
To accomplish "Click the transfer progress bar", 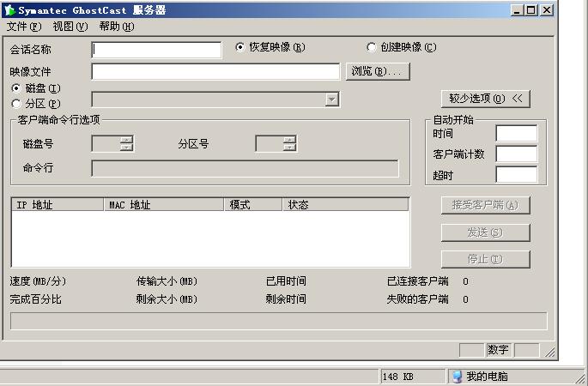I will pyautogui.click(x=279, y=321).
